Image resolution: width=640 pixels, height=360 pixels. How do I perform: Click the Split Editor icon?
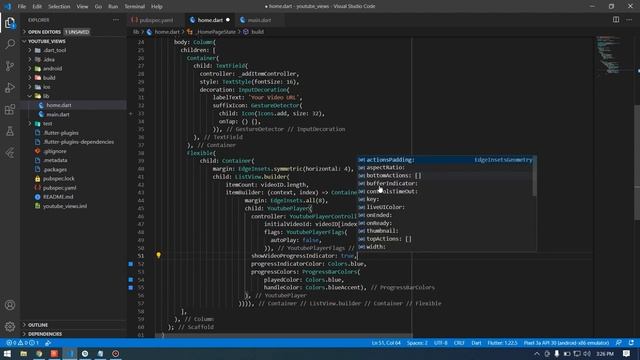click(x=616, y=20)
